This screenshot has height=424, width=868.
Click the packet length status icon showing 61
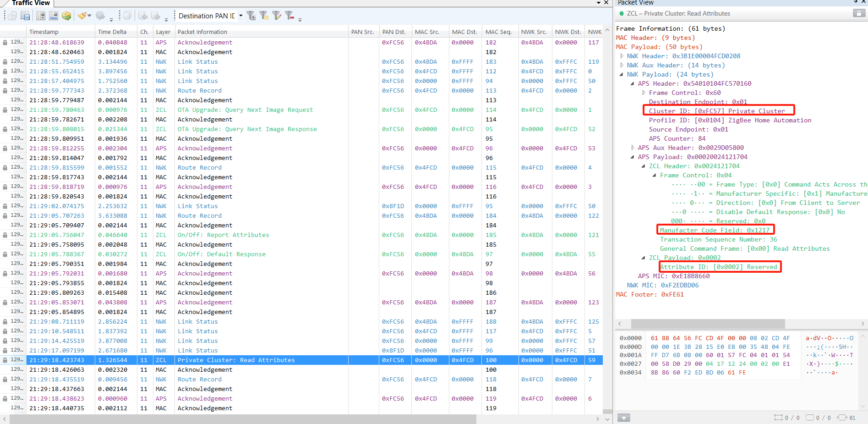pyautogui.click(x=841, y=418)
